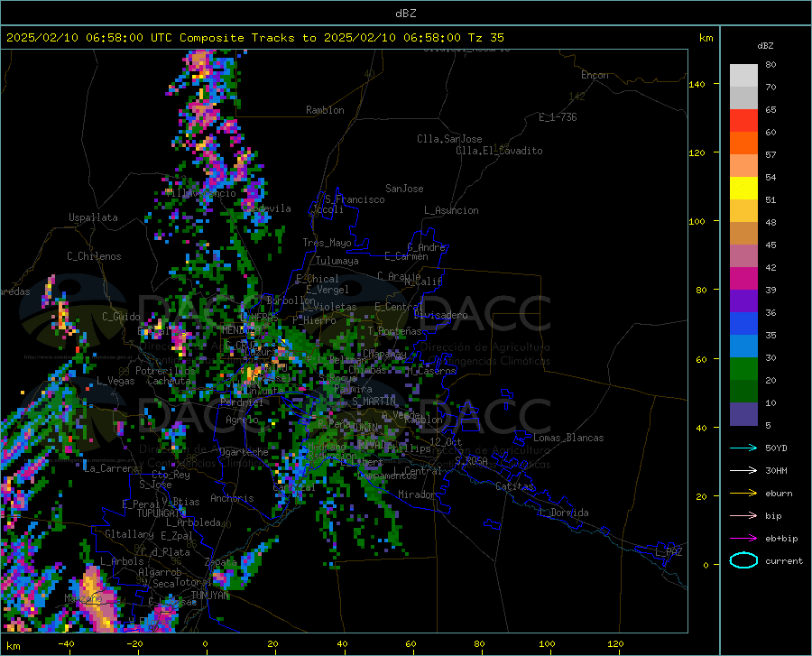Viewport: 812px width, 656px height.
Task: Click the Potrerillos place label
Action: (165, 371)
